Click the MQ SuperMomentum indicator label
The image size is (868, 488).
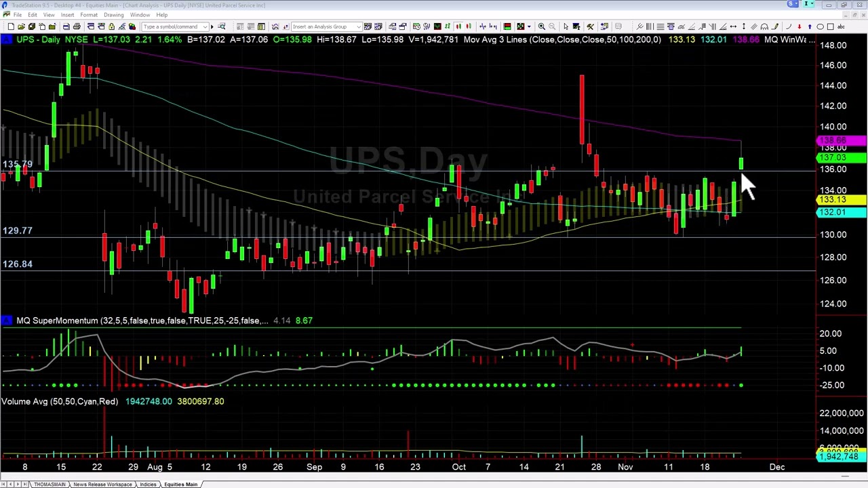(142, 320)
